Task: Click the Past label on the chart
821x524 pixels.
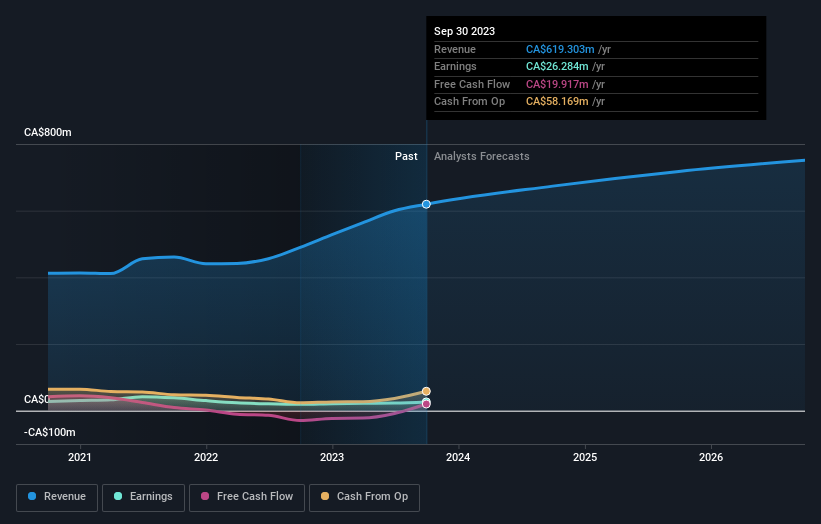Action: coord(406,156)
